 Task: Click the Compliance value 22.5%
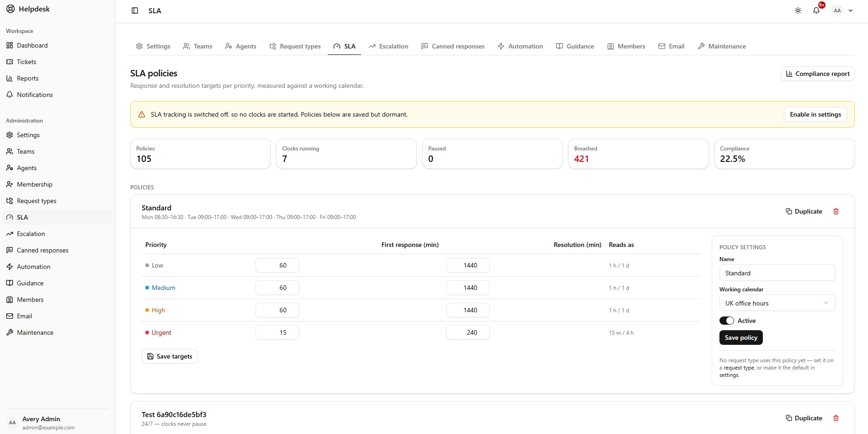[732, 159]
